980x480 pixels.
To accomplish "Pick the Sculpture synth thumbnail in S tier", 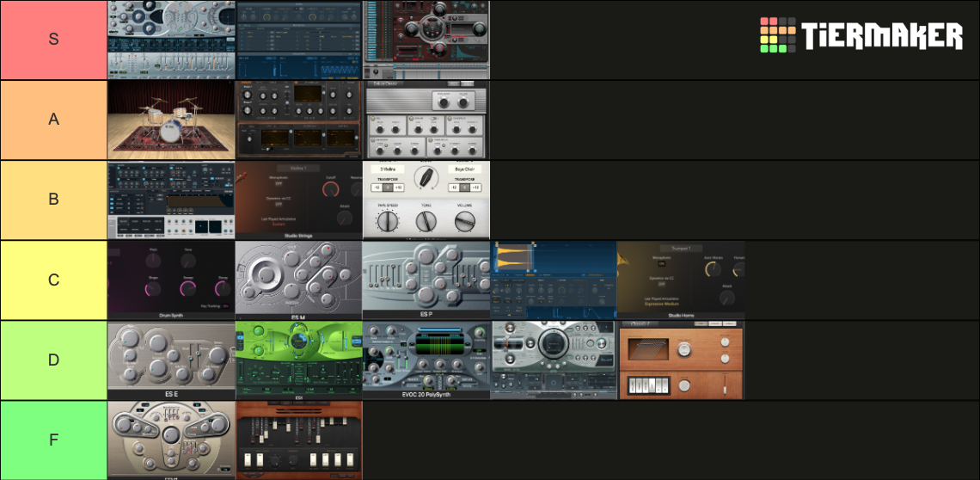I will click(171, 40).
